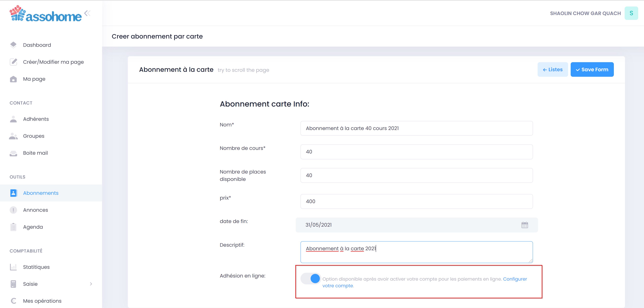Click the Nom input field
Viewport: 644px width, 308px height.
pyautogui.click(x=416, y=128)
